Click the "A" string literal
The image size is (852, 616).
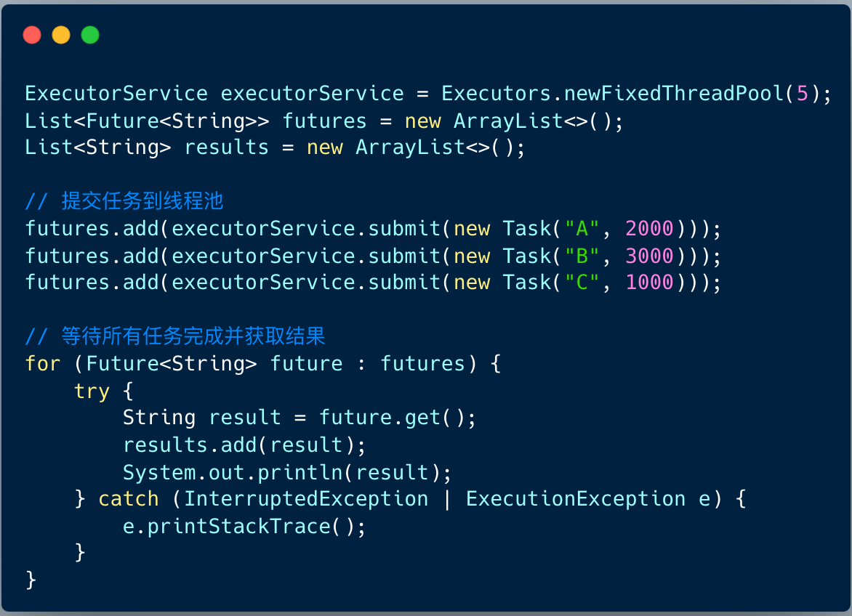click(x=582, y=229)
